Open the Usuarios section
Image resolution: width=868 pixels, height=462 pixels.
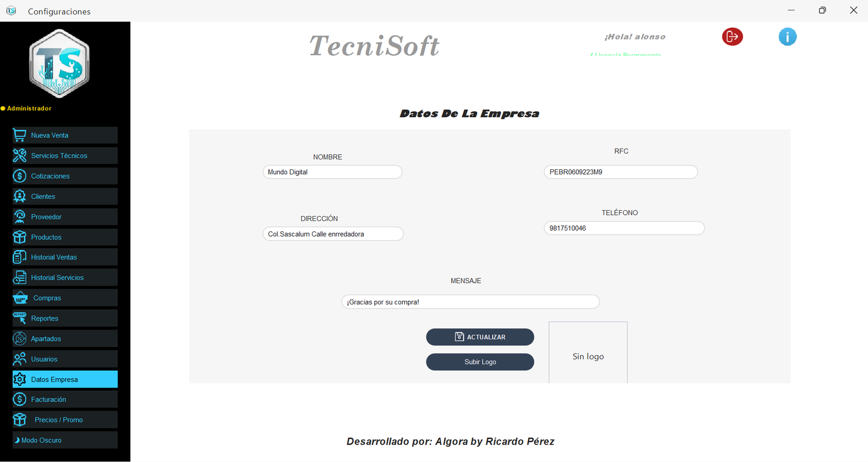click(65, 359)
